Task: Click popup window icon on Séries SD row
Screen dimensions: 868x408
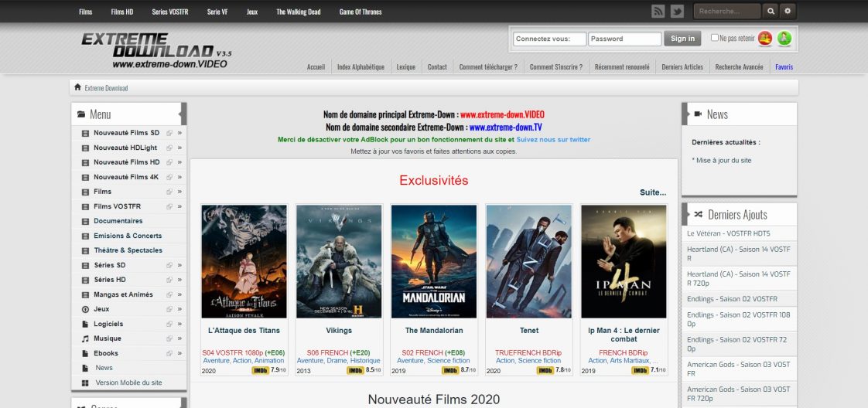Action: (169, 265)
